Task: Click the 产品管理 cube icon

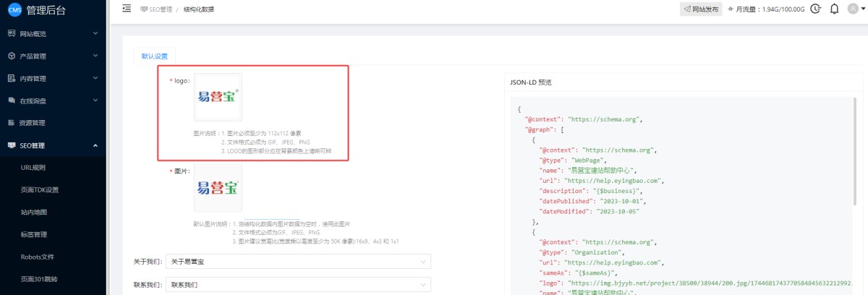Action: coord(12,56)
